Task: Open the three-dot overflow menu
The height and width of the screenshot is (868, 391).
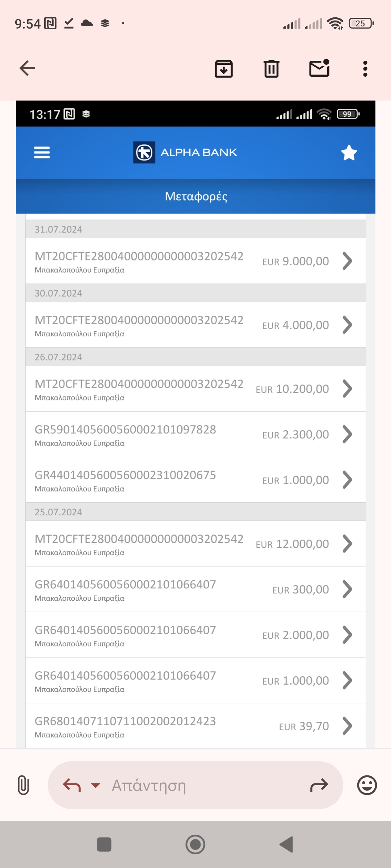Action: (365, 68)
